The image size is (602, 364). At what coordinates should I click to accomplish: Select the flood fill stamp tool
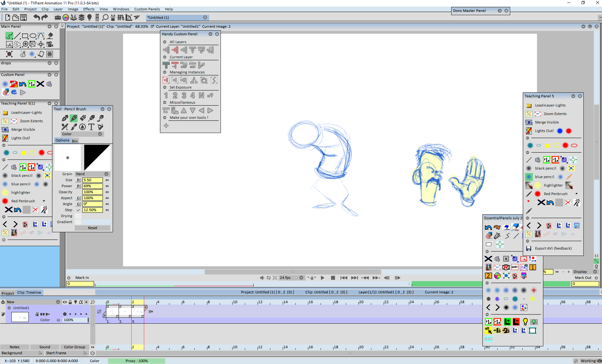[50, 36]
